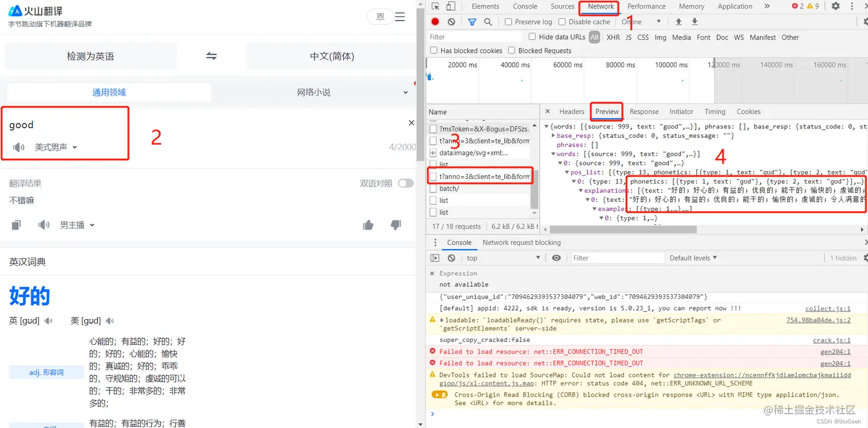Play translation result speaker icon
The image size is (868, 428).
(44, 225)
